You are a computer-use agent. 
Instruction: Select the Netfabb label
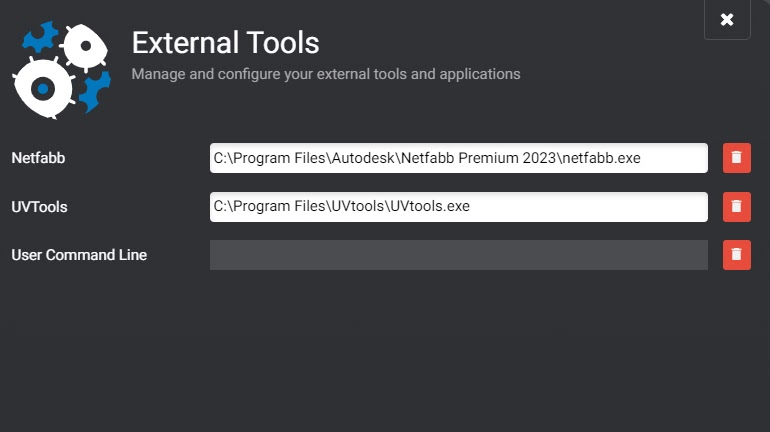click(38, 158)
